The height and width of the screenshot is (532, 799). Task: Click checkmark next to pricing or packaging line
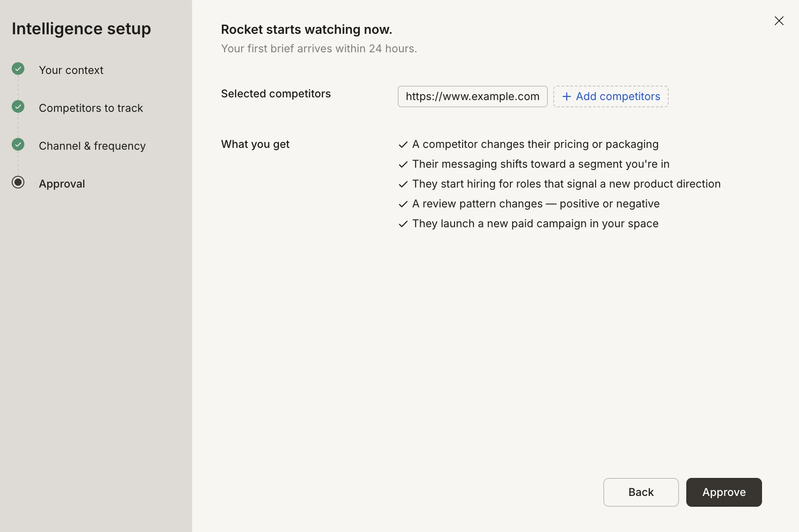click(x=403, y=145)
